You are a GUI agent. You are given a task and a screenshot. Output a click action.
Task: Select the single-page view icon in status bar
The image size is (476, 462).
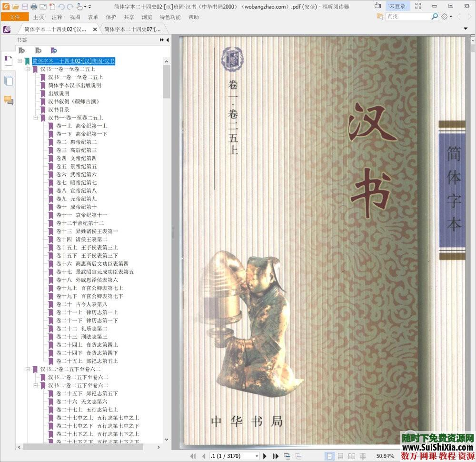click(x=329, y=456)
